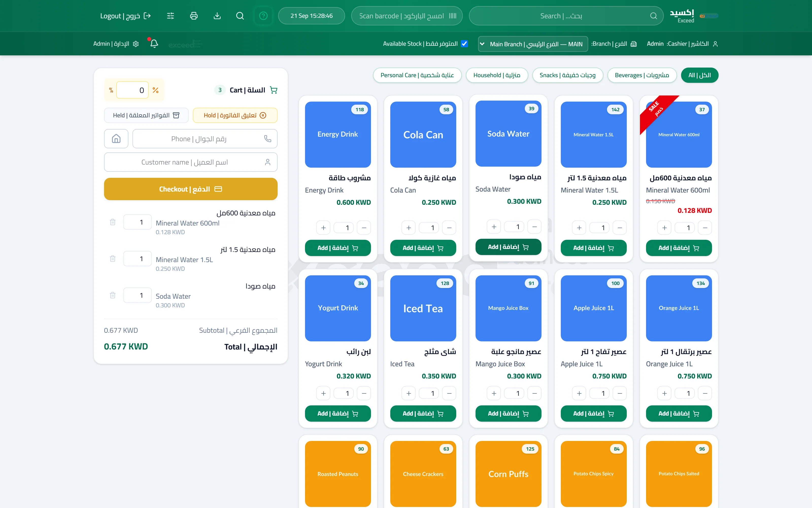Click the notification bell icon
This screenshot has width=812, height=508.
[154, 44]
